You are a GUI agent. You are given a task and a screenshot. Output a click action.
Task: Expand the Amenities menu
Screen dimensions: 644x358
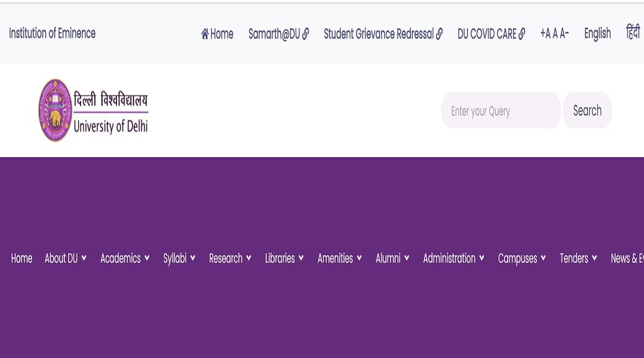click(x=340, y=258)
